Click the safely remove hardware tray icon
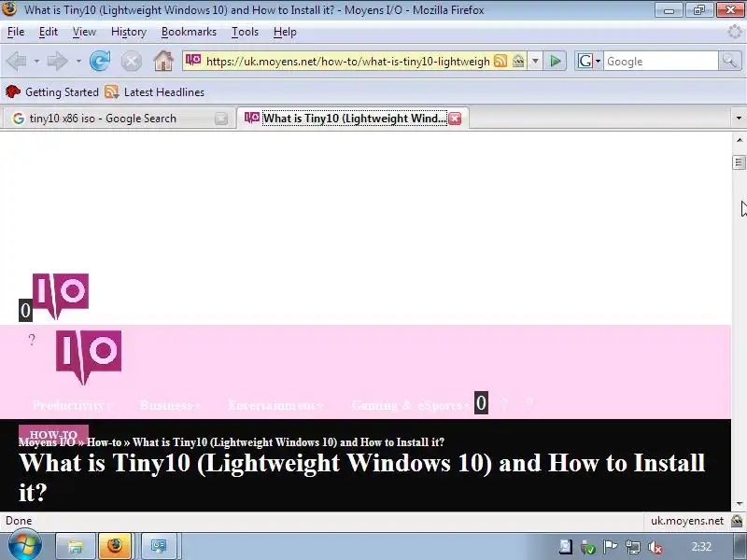The image size is (747, 560). tap(588, 547)
